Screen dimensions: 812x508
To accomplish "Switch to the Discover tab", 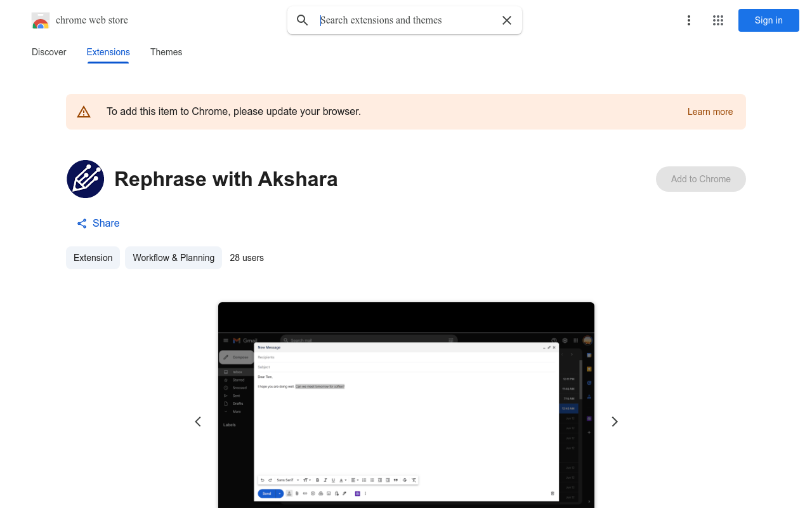I will pos(49,52).
